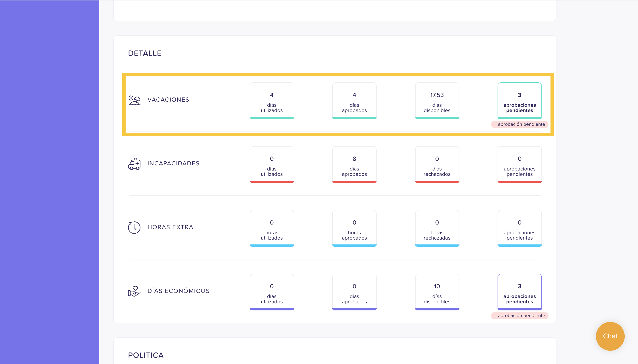This screenshot has width=638, height=364.
Task: Select the VACACIONES row label
Action: coord(168,99)
